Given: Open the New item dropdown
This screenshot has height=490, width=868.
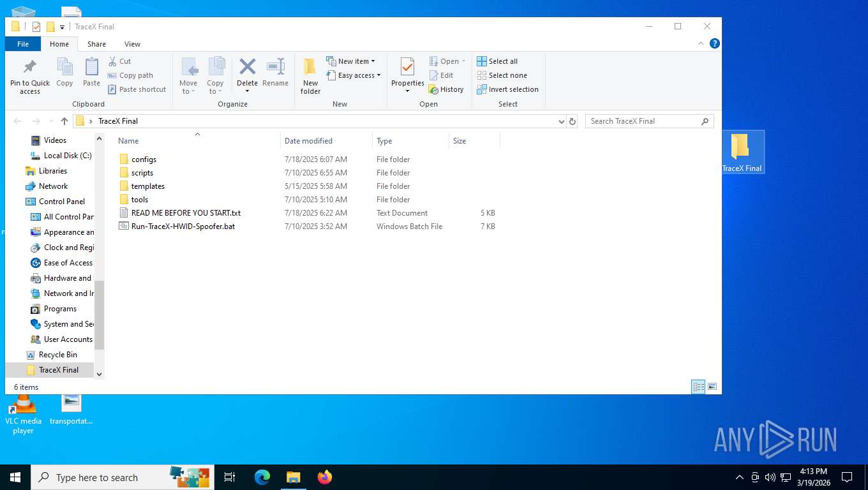Looking at the screenshot, I should click(x=351, y=61).
